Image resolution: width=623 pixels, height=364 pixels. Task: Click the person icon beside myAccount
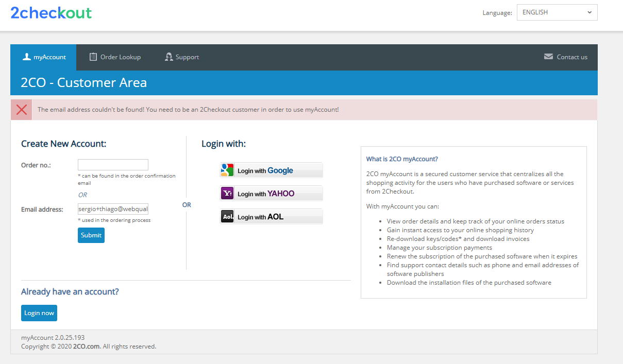click(27, 57)
